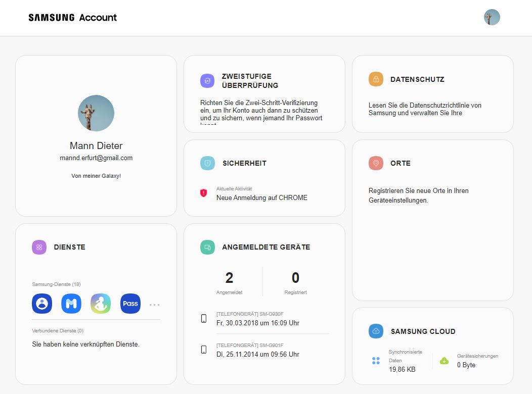This screenshot has width=532, height=394.
Task: Open the Sicherheit heading
Action: (x=244, y=163)
